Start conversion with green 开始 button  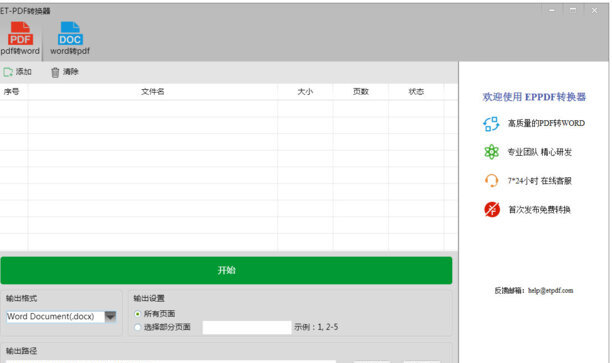point(226,270)
